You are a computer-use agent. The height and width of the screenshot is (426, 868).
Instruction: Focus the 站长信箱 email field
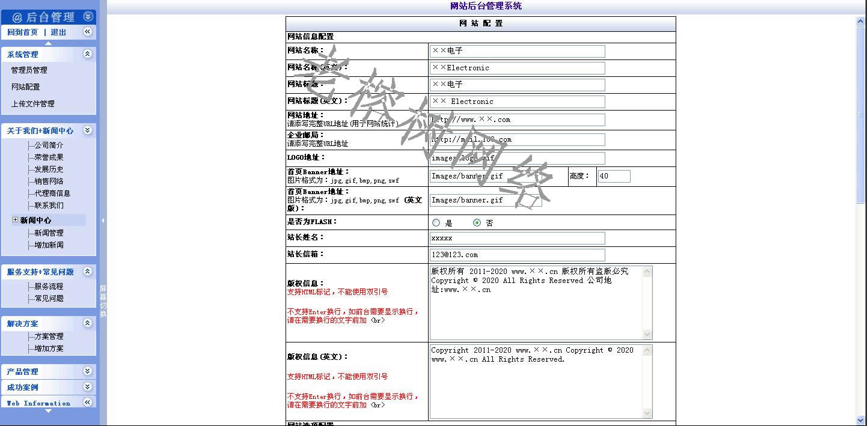[x=518, y=255]
